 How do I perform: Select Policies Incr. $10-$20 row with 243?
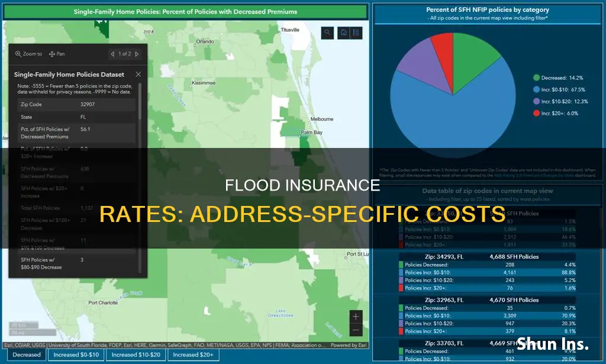pyautogui.click(x=487, y=280)
